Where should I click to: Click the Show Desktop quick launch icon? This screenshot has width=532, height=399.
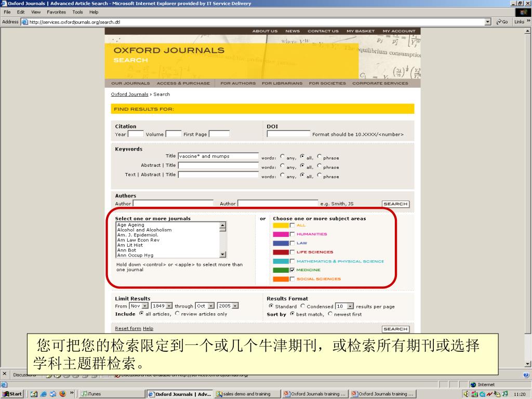[x=34, y=394]
